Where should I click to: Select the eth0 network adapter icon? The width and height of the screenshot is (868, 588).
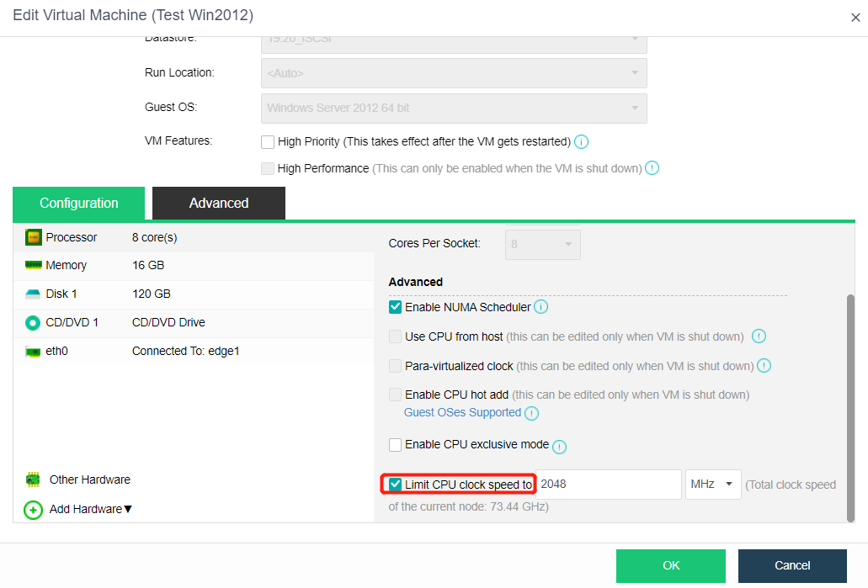coord(33,351)
